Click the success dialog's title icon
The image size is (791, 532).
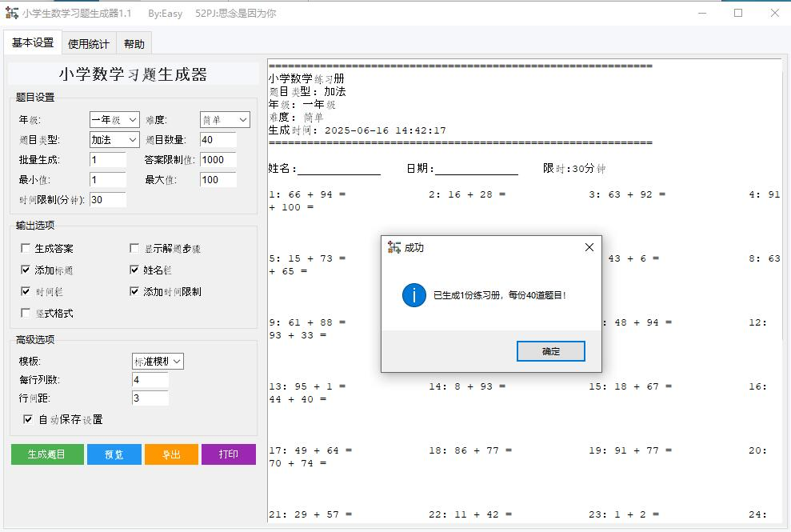pyautogui.click(x=394, y=247)
